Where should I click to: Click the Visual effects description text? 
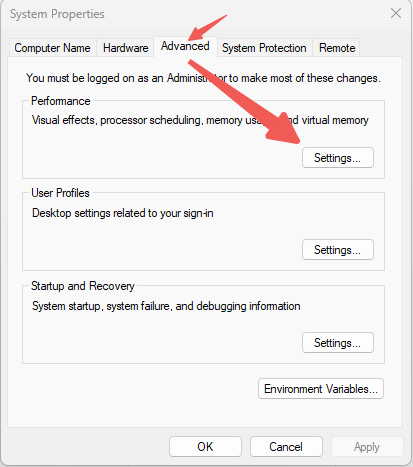tap(200, 120)
